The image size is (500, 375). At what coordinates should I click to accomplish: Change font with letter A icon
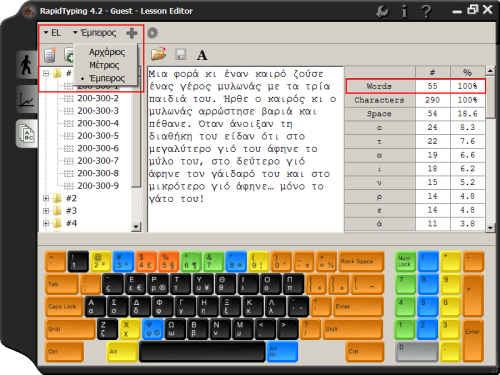pyautogui.click(x=202, y=55)
